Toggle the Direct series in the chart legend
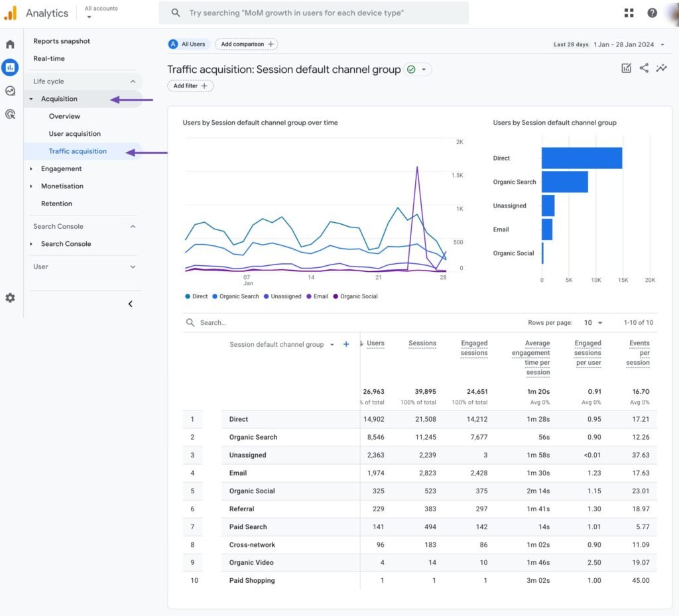 [x=196, y=296]
